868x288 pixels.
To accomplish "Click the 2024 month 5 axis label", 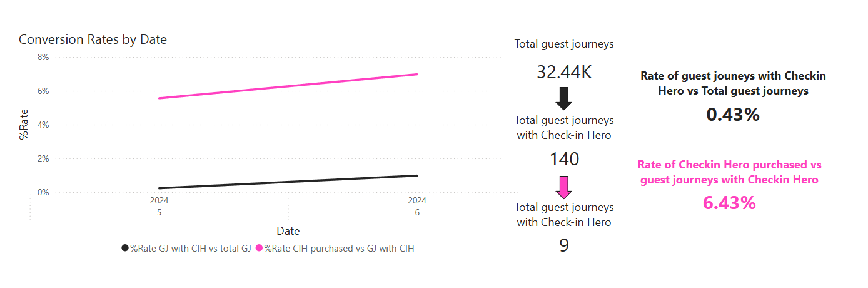I will [159, 207].
